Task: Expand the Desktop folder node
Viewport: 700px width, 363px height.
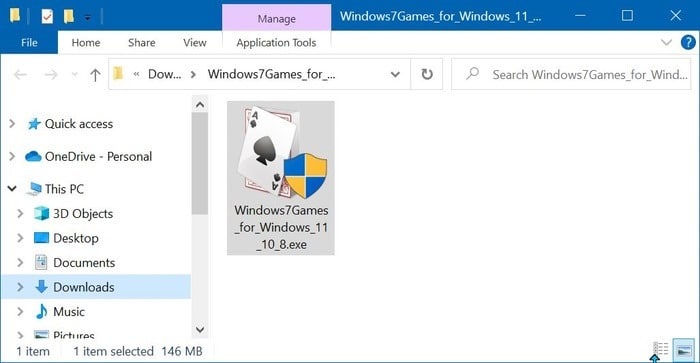Action: click(20, 238)
